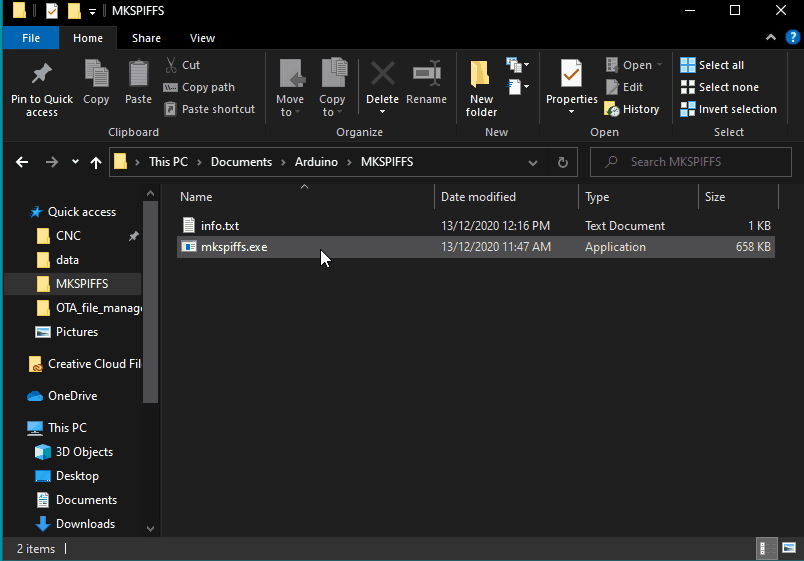
Task: Click Select all
Action: [x=712, y=65]
